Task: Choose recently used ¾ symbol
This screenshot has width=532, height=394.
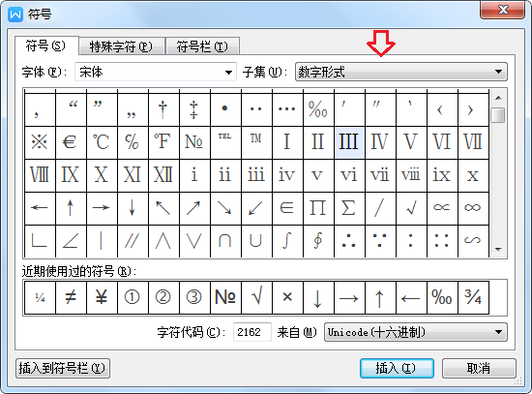Action: point(473,298)
